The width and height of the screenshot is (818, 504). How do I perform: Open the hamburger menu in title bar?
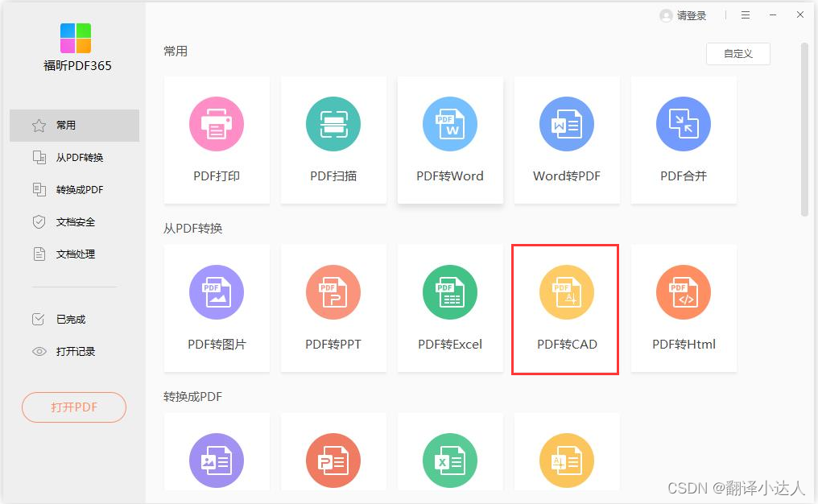tap(746, 15)
